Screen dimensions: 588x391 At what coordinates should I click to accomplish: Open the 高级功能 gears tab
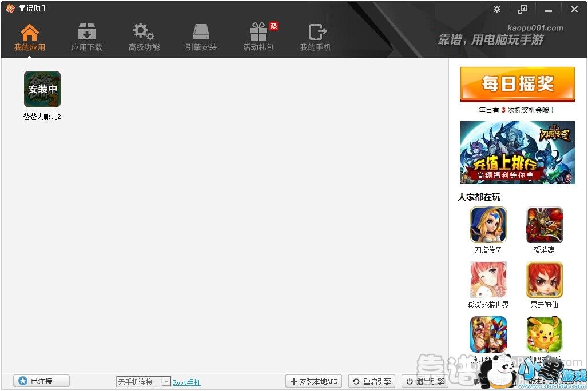(x=144, y=38)
